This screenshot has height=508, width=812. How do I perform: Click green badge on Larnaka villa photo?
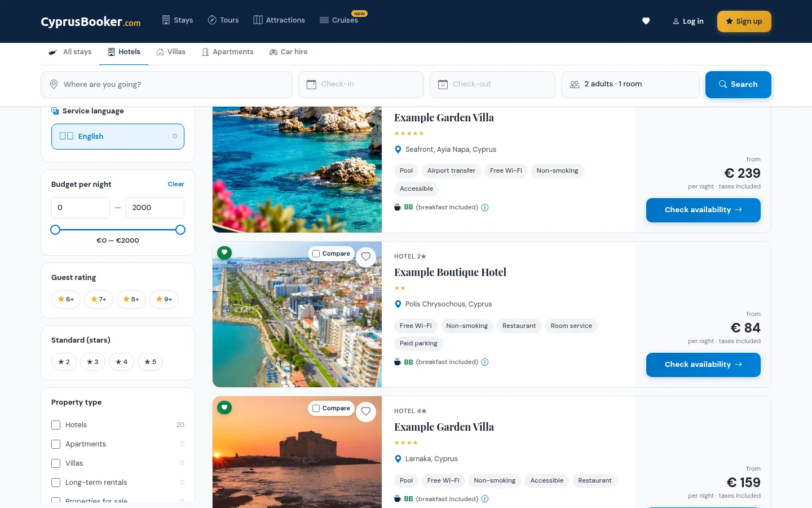click(224, 407)
